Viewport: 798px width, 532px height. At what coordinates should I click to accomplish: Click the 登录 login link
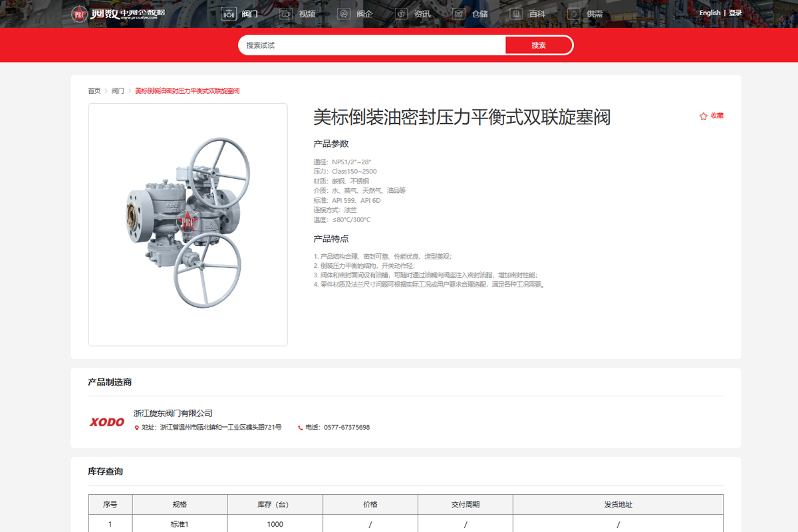735,13
